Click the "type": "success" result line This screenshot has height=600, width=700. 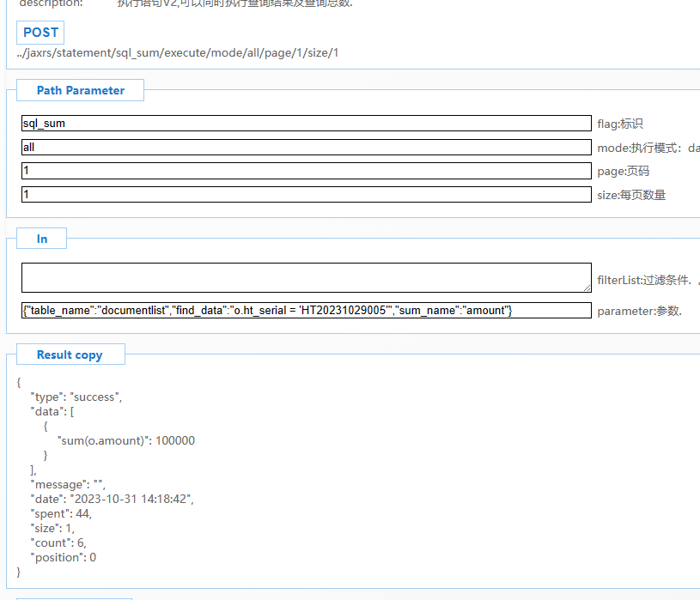(x=76, y=397)
